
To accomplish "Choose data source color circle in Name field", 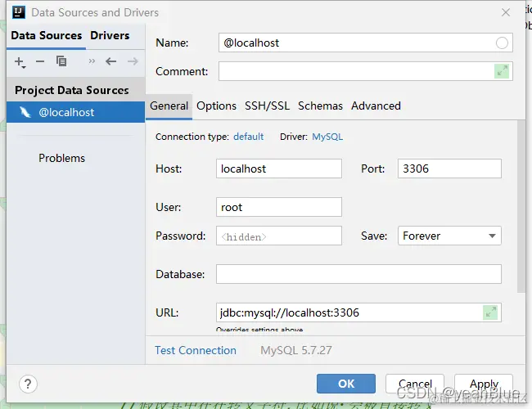I will [x=502, y=43].
